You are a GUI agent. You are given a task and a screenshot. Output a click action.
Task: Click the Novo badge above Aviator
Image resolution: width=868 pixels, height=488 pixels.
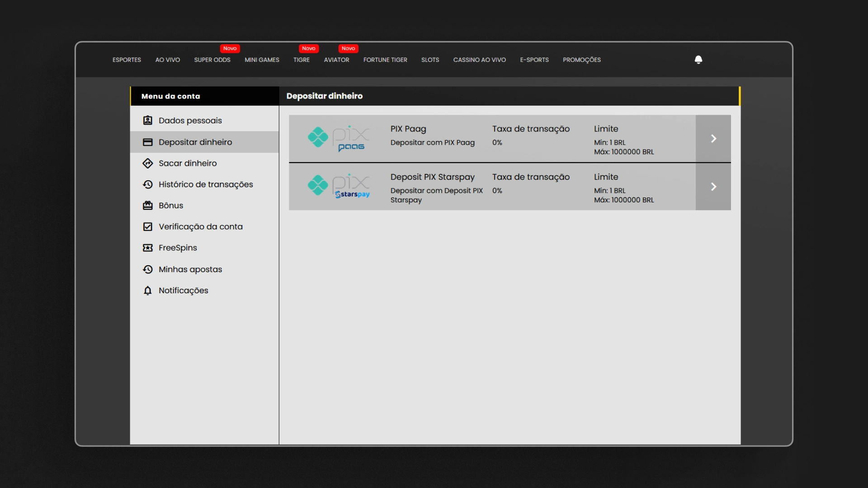[349, 48]
